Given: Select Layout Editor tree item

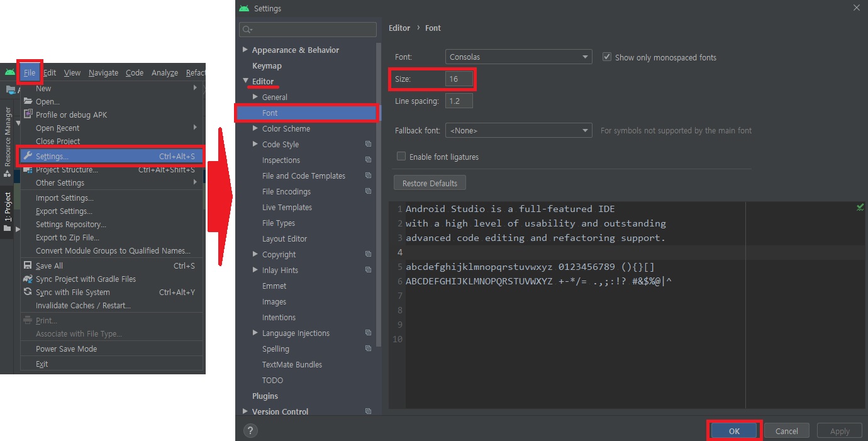Looking at the screenshot, I should point(284,238).
